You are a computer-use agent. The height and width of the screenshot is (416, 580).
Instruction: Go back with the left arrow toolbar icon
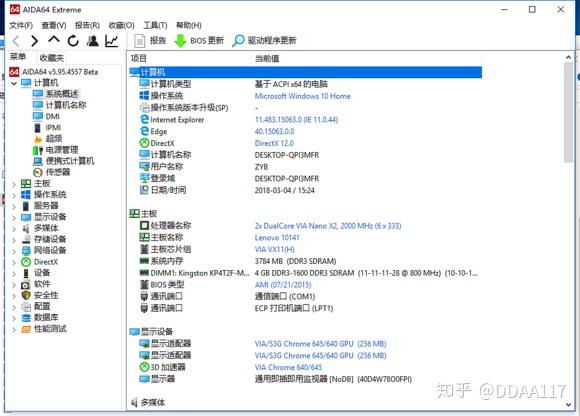click(x=16, y=41)
